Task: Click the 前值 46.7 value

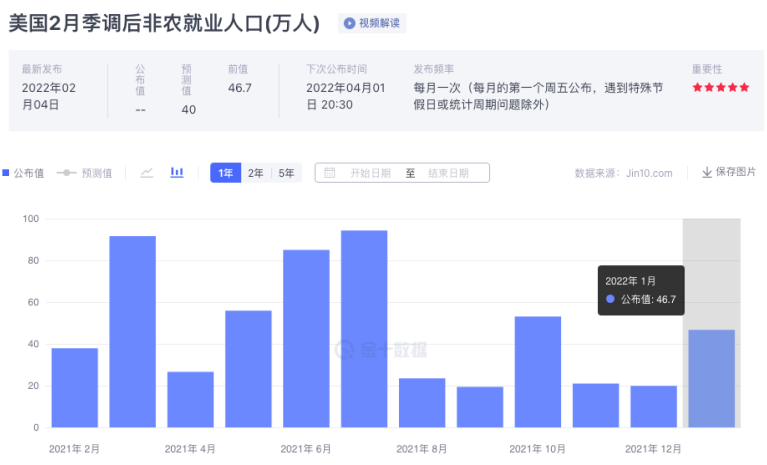Action: (240, 88)
